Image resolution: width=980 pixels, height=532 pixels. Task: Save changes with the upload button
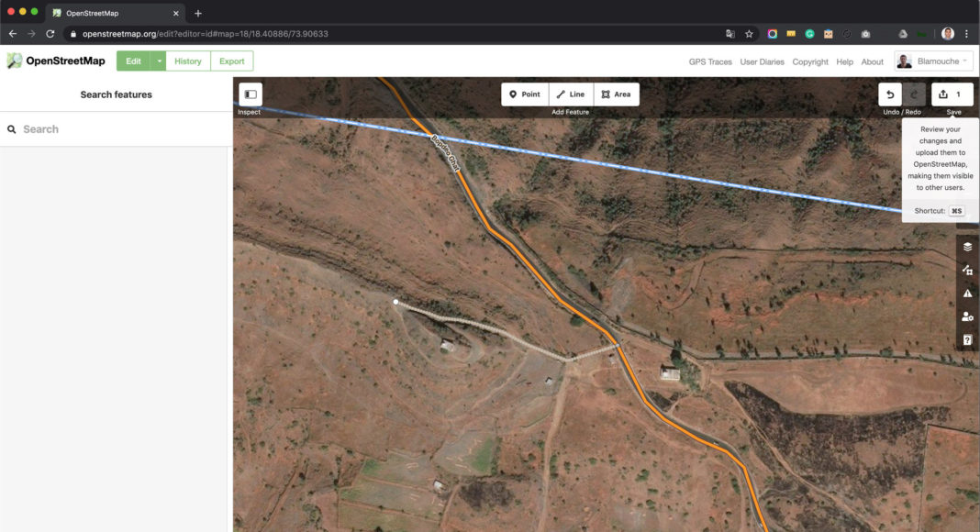[952, 94]
